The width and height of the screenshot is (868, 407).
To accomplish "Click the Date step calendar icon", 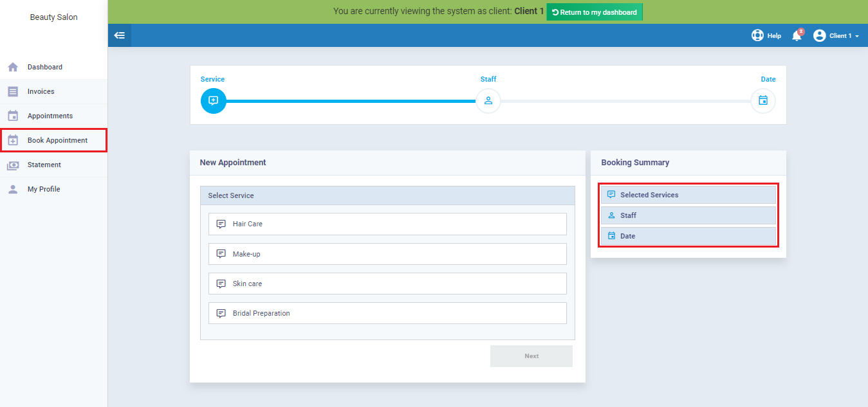I will tap(763, 101).
